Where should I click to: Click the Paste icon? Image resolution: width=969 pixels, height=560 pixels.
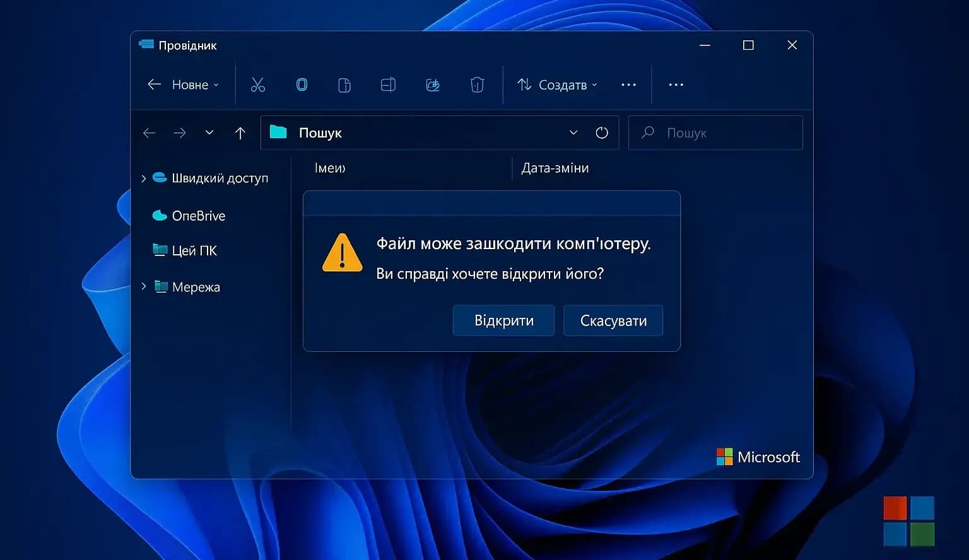click(x=344, y=85)
